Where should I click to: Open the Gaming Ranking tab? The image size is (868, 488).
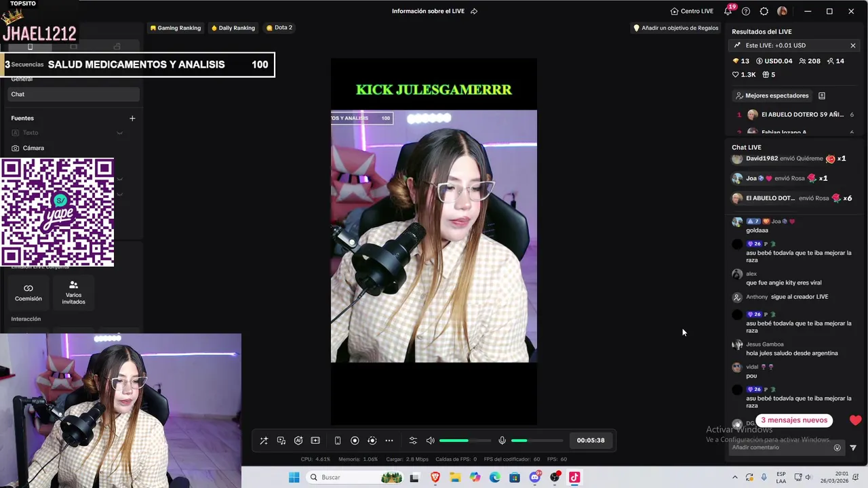[x=175, y=28]
